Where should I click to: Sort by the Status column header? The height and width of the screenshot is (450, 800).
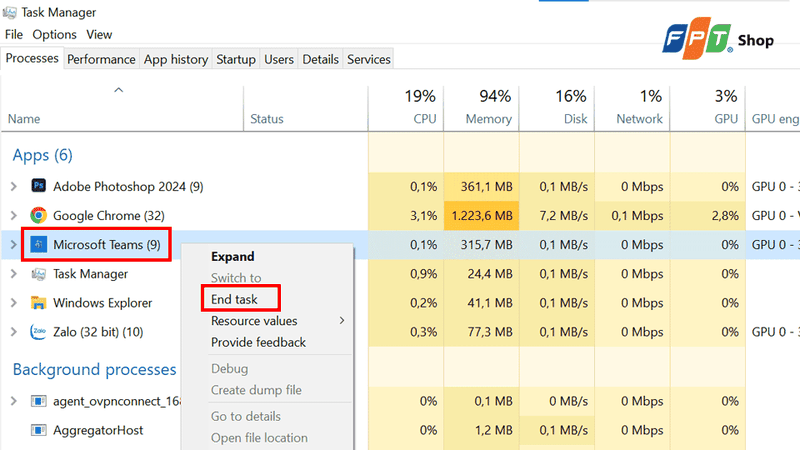pos(306,109)
